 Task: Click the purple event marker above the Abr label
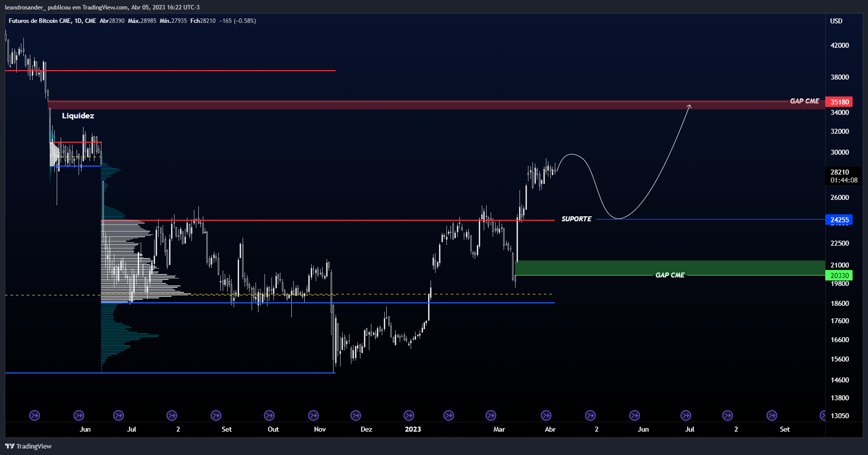point(546,415)
